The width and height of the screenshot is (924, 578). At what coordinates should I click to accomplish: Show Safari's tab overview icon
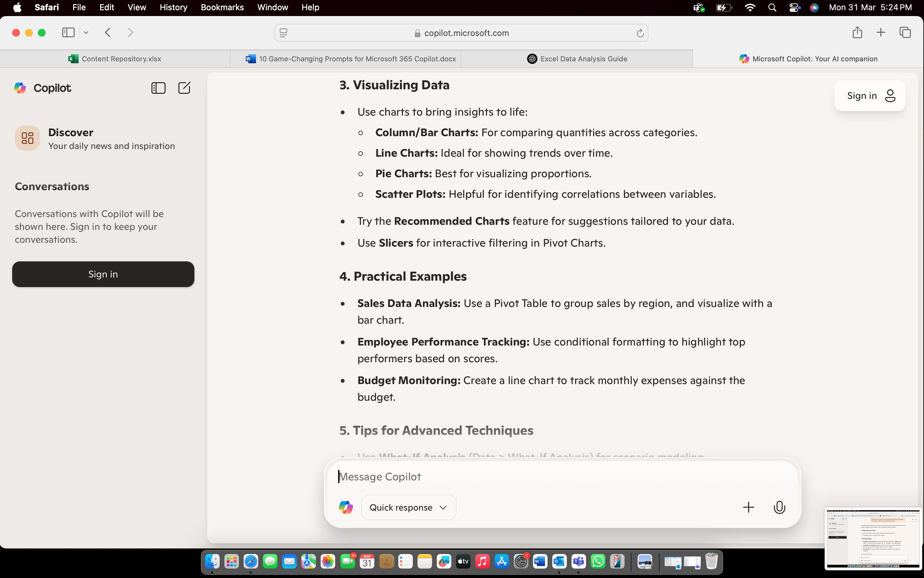[905, 32]
